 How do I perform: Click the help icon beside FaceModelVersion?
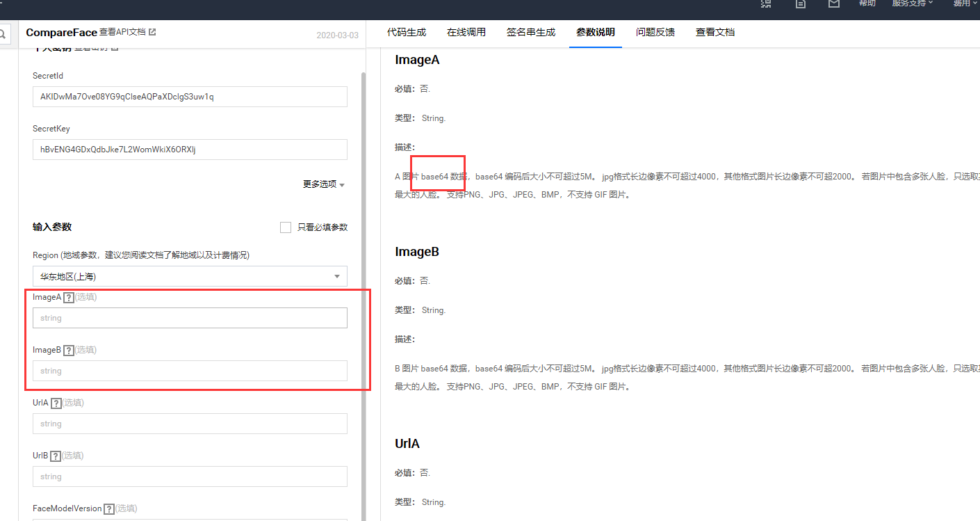coord(109,509)
